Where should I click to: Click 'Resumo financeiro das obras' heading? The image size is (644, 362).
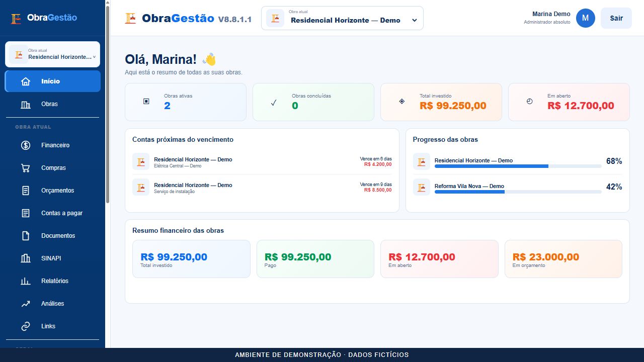178,231
